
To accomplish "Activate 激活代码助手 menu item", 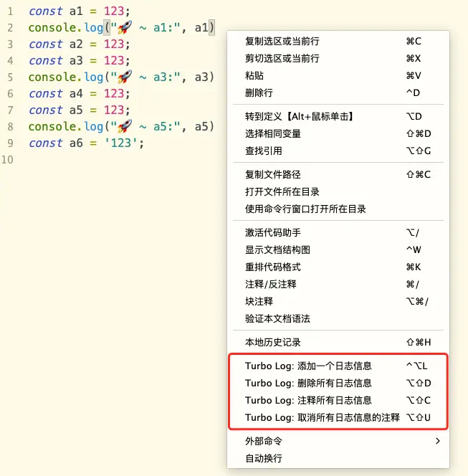I will (x=338, y=233).
